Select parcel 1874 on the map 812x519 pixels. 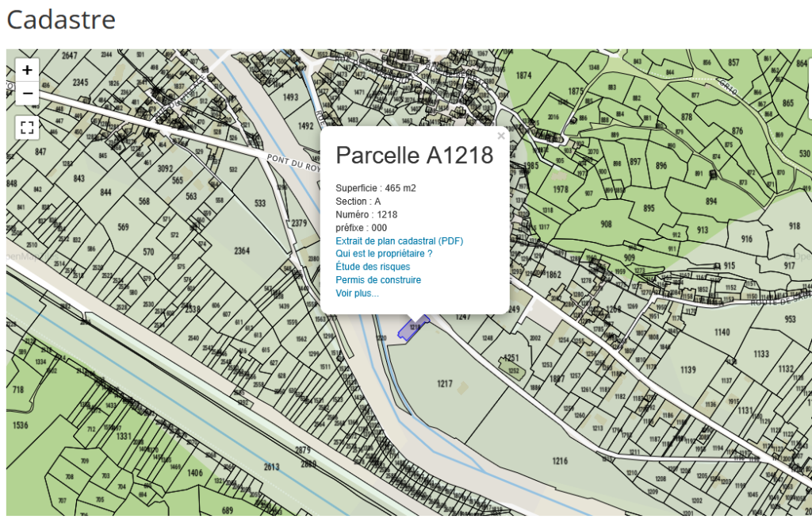(523, 76)
